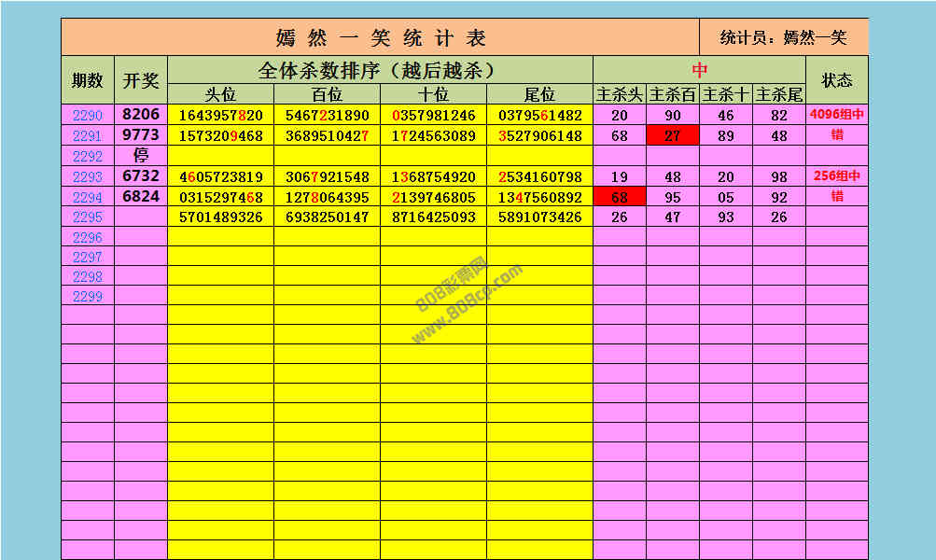Select period 2296 in the 期数 column
Image resolution: width=936 pixels, height=560 pixels.
coord(88,238)
